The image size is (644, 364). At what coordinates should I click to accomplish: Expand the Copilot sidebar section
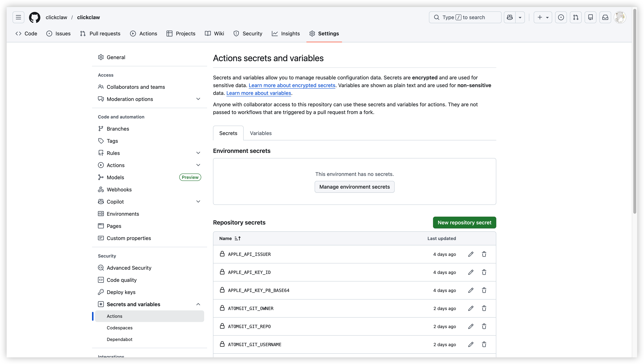pyautogui.click(x=198, y=202)
